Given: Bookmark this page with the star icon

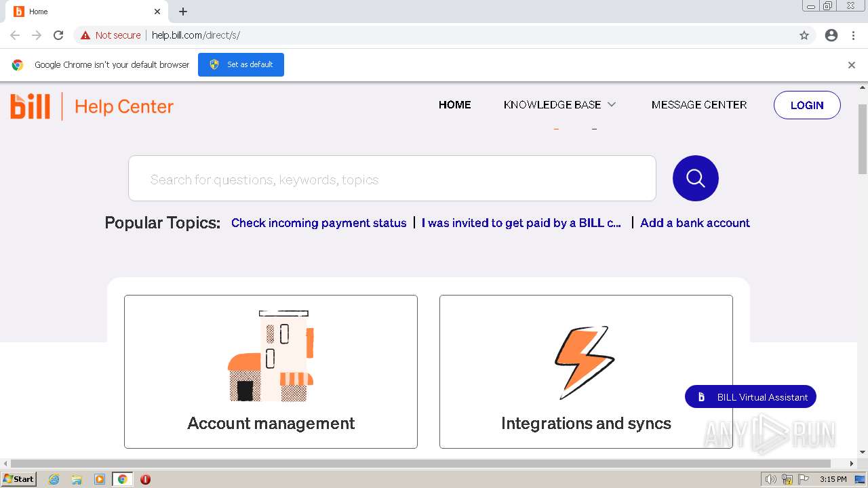Looking at the screenshot, I should [804, 35].
